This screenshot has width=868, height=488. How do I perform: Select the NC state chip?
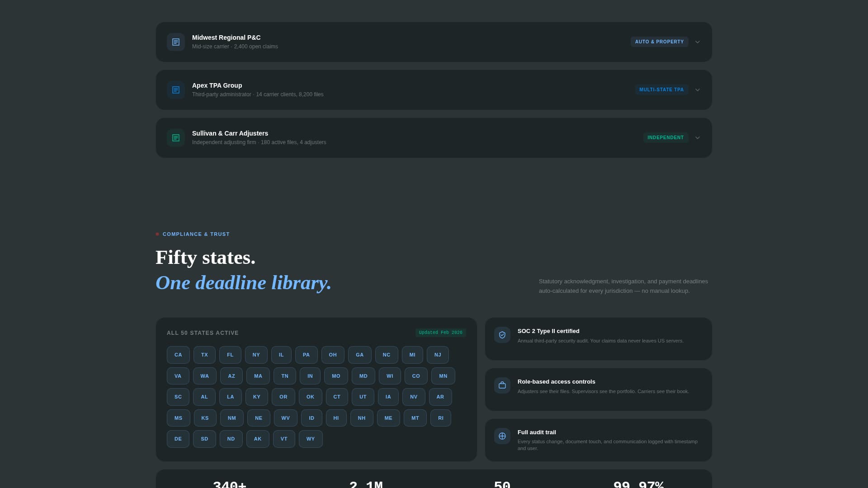coord(387,355)
